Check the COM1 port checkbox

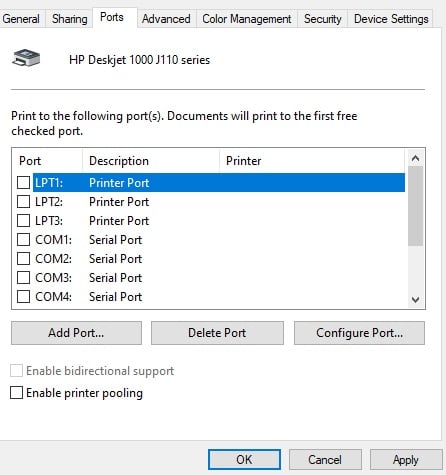pos(23,239)
